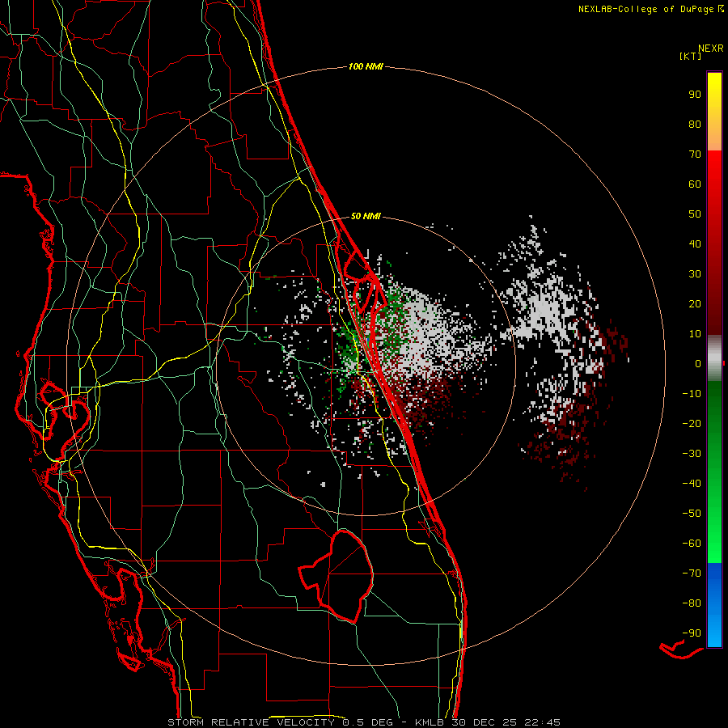Click the -80 value on the velocity scale
728x728 pixels.
coord(692,603)
